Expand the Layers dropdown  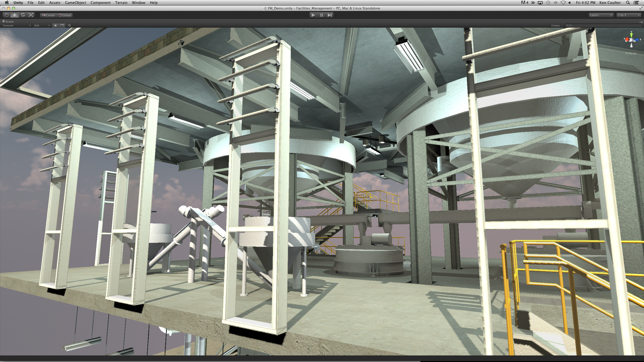[601, 15]
